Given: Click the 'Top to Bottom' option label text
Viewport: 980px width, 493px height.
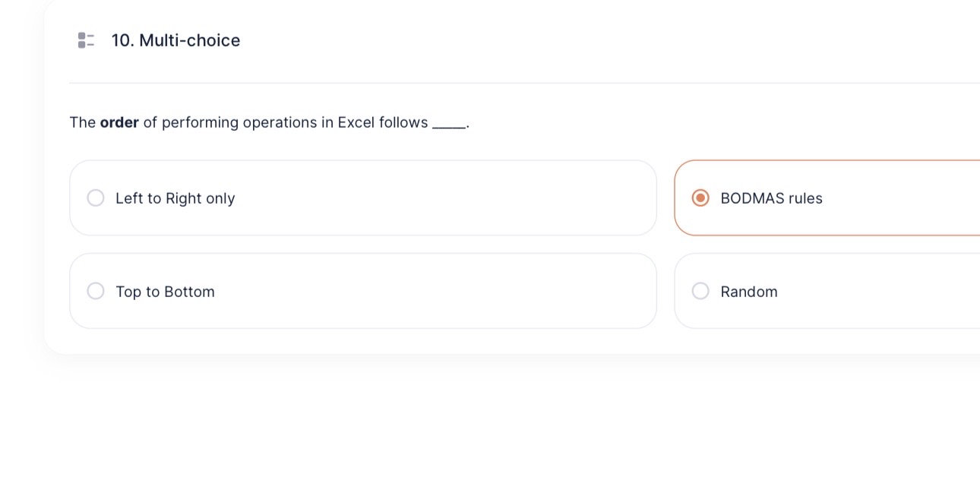Looking at the screenshot, I should [165, 291].
